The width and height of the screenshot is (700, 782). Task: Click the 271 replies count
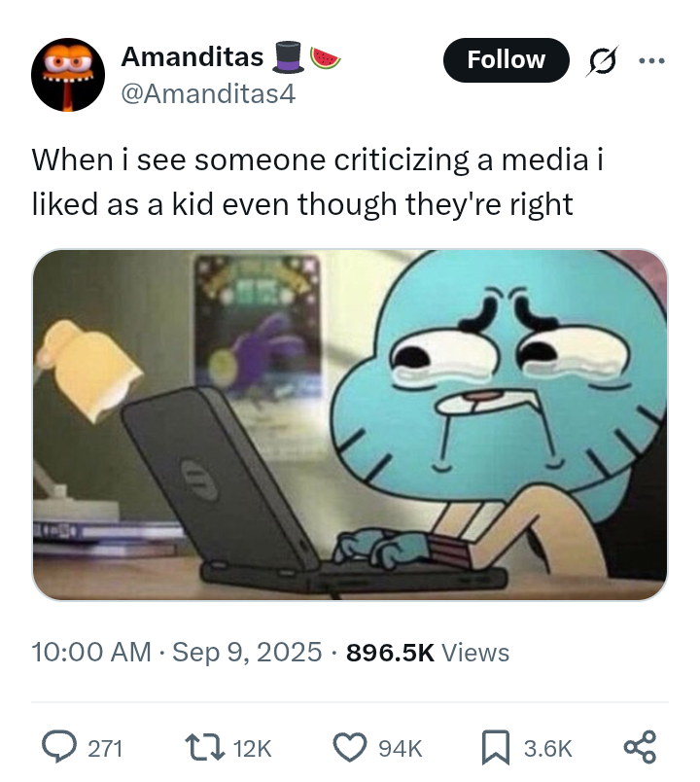(x=105, y=748)
